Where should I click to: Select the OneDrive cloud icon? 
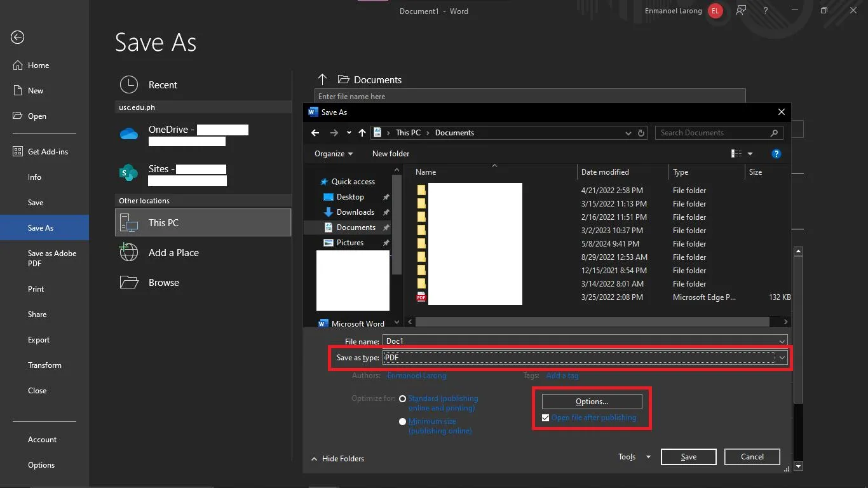129,133
